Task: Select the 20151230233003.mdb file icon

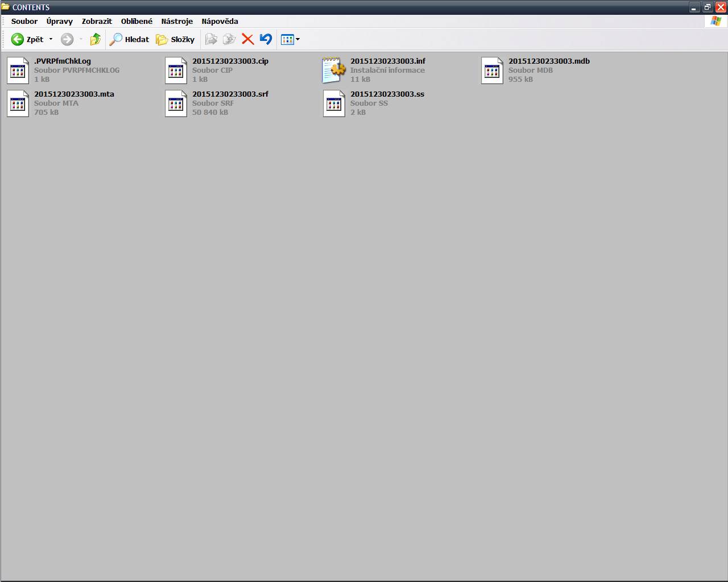Action: [x=492, y=70]
